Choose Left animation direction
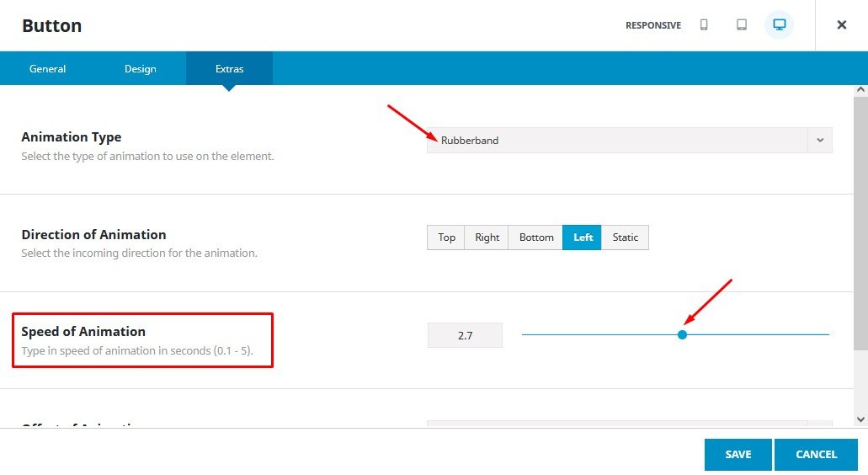Image resolution: width=868 pixels, height=475 pixels. (x=583, y=237)
